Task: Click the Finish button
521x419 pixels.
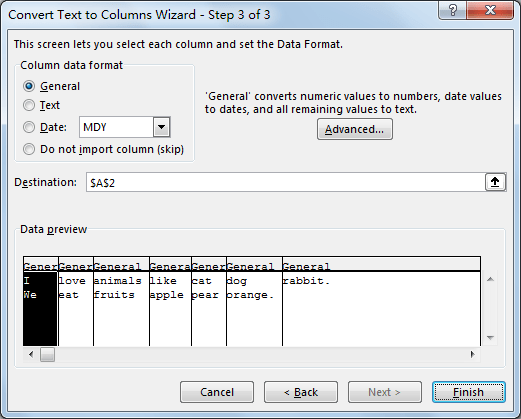Action: 469,392
